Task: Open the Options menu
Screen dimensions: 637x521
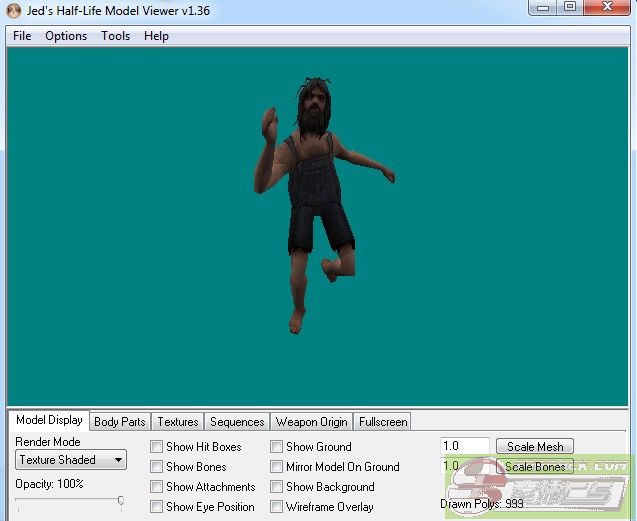Action: tap(66, 36)
